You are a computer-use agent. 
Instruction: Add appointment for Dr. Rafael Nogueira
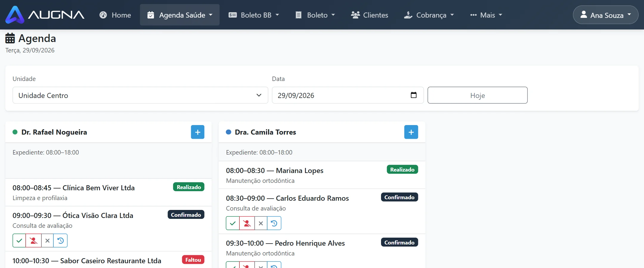(x=198, y=132)
